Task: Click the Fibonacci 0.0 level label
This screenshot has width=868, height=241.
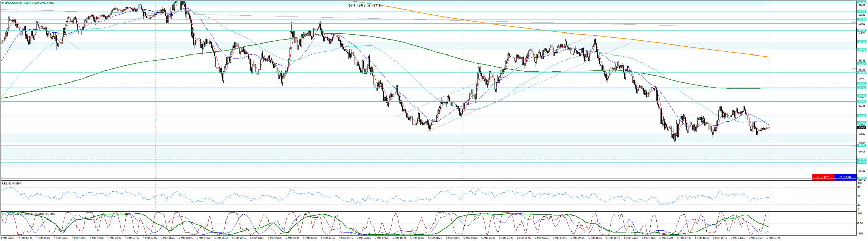Action: tap(854, 146)
